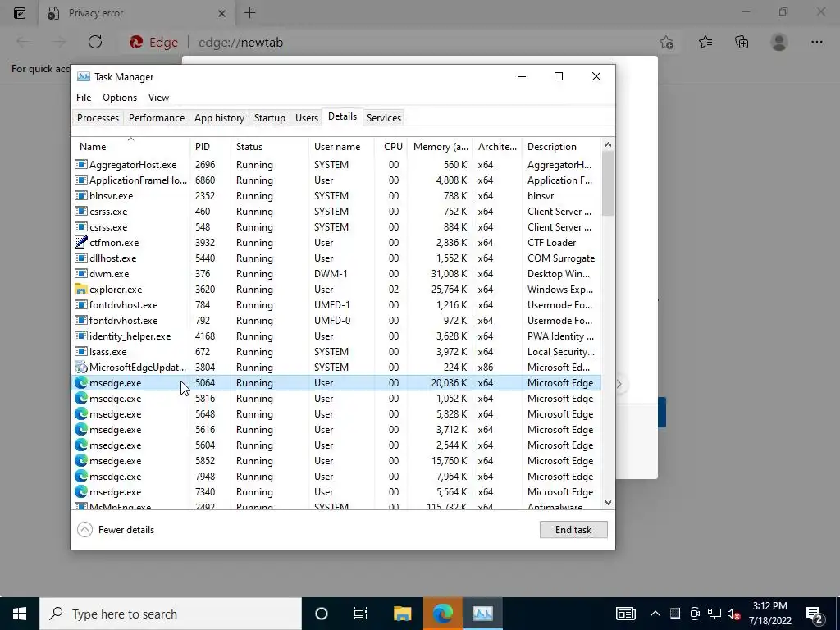This screenshot has width=840, height=630.
Task: Click the taskbar search box
Action: 171,614
